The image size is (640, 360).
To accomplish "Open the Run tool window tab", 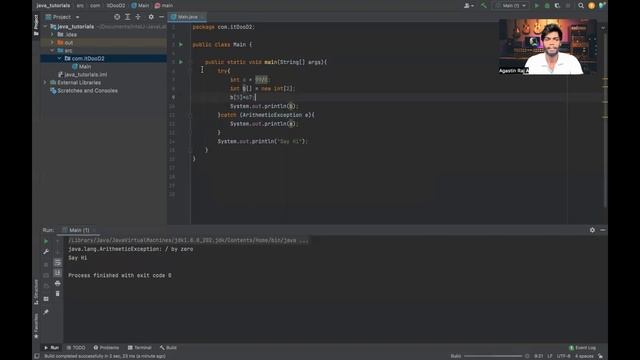I will pyautogui.click(x=51, y=348).
